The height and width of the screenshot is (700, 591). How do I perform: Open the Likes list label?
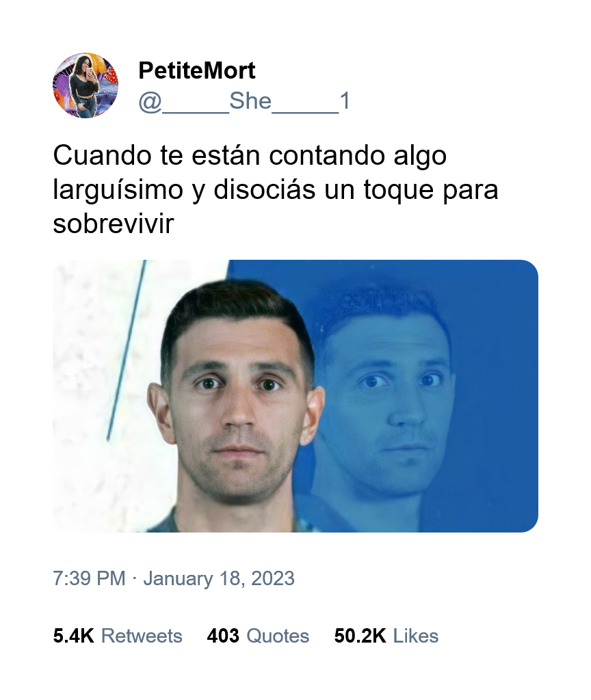[x=415, y=636]
